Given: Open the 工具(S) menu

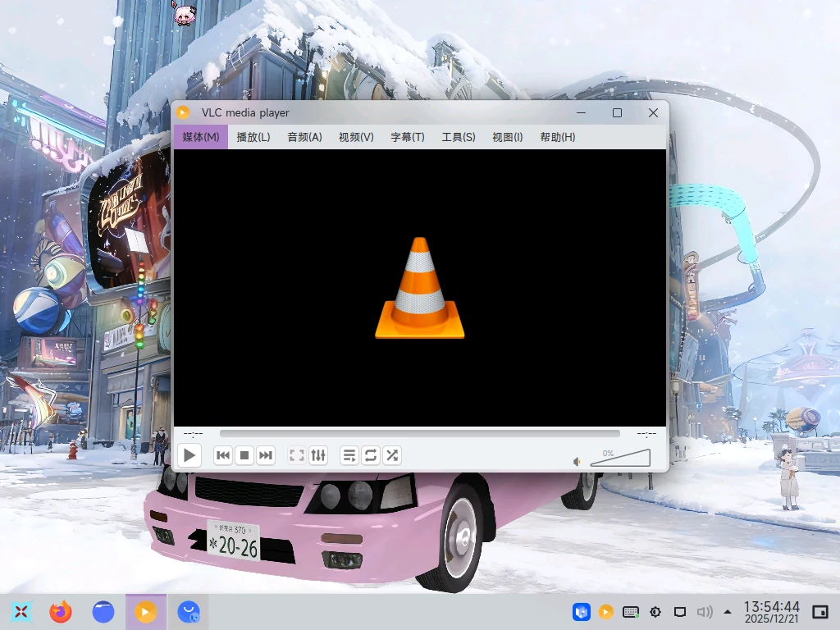Looking at the screenshot, I should click(x=458, y=137).
